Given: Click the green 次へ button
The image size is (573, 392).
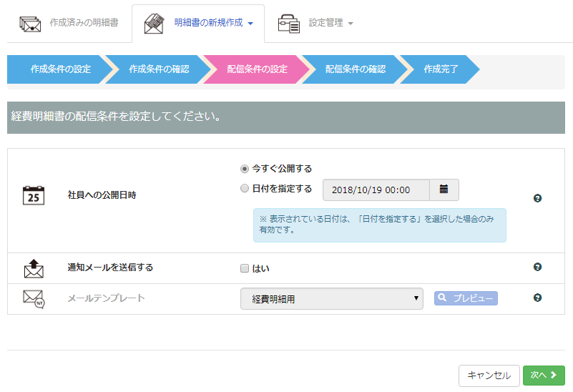Looking at the screenshot, I should click(x=543, y=376).
